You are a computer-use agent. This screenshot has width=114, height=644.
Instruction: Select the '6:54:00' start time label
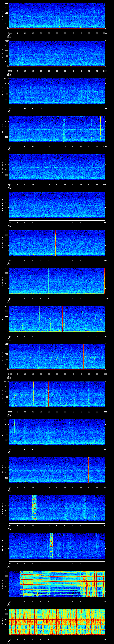[x=9, y=109]
